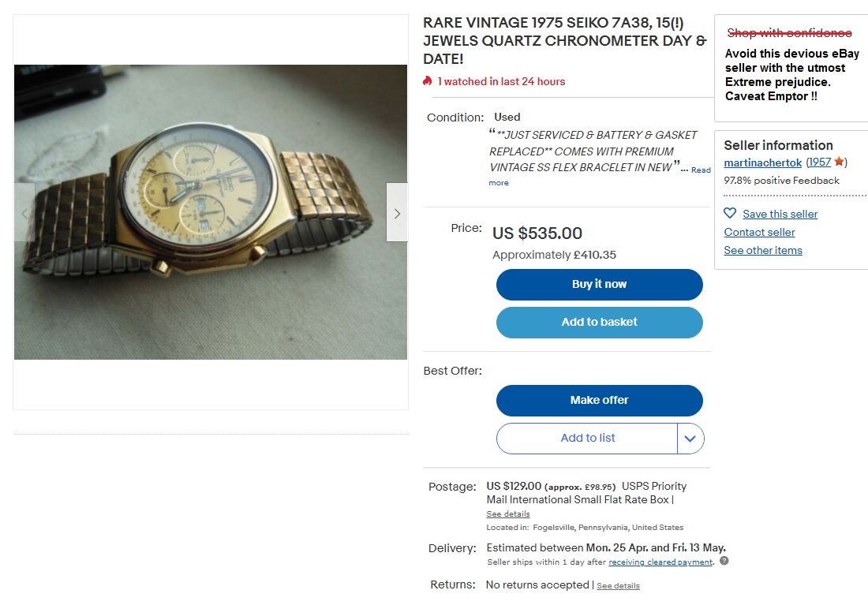Open the 'receiving cleared payment' link
868x605 pixels.
tap(660, 562)
